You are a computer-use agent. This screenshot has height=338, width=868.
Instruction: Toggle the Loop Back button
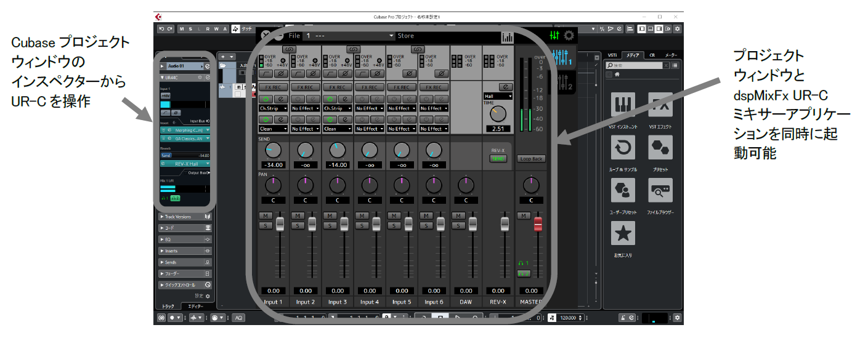point(531,159)
